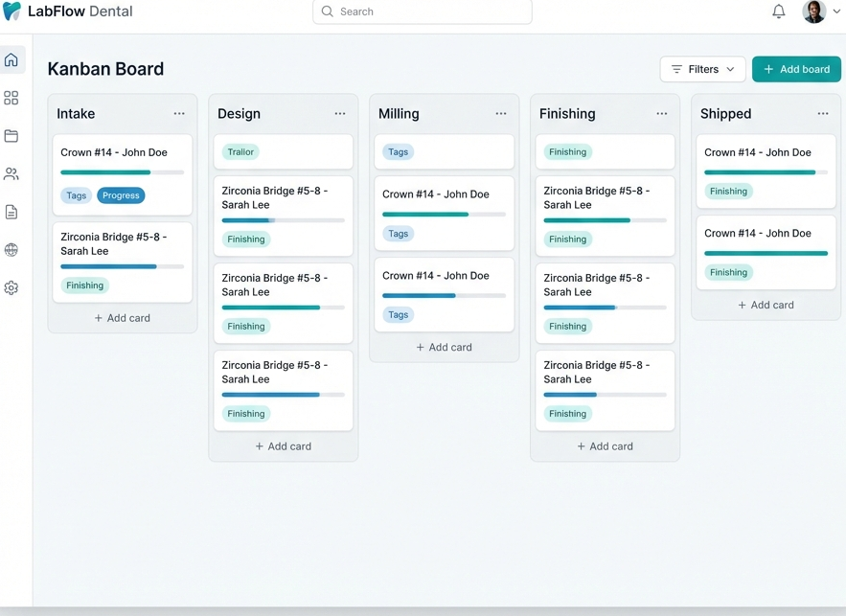Screen dimensions: 846x616
Task: Select the Home icon in the sidebar
Action: (x=11, y=58)
